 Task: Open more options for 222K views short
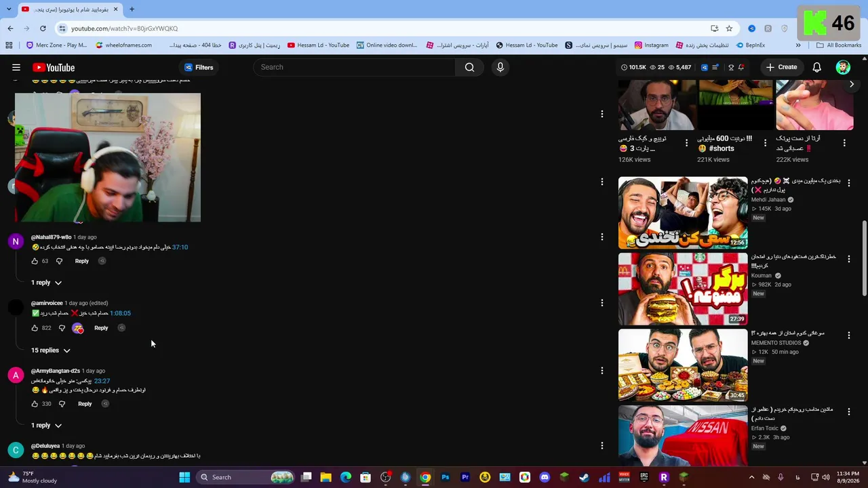(844, 143)
